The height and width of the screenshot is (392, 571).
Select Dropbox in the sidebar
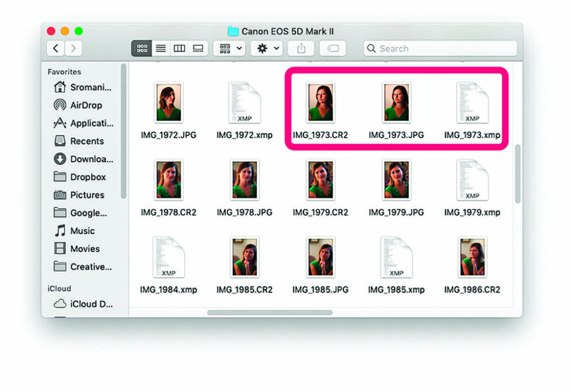coord(88,177)
